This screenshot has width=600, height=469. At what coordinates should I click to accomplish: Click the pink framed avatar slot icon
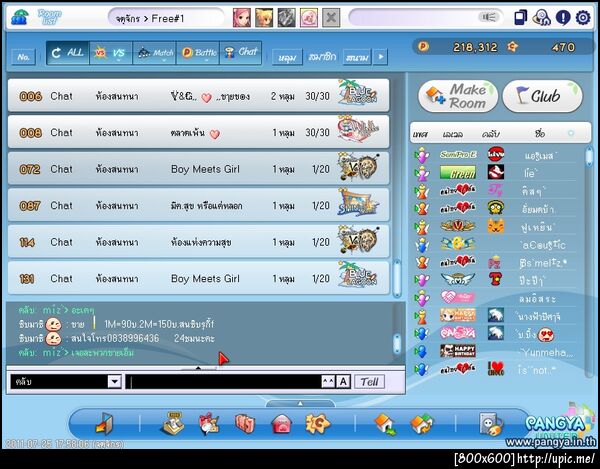tap(308, 18)
